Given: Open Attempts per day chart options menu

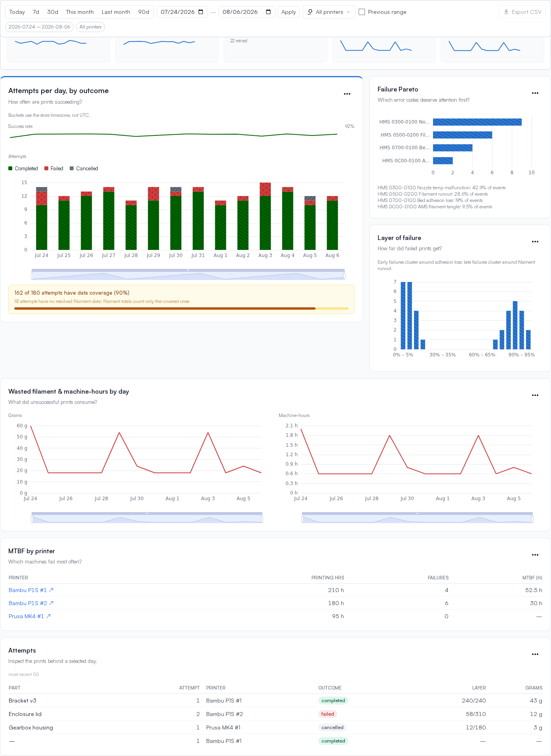Looking at the screenshot, I should coord(347,94).
